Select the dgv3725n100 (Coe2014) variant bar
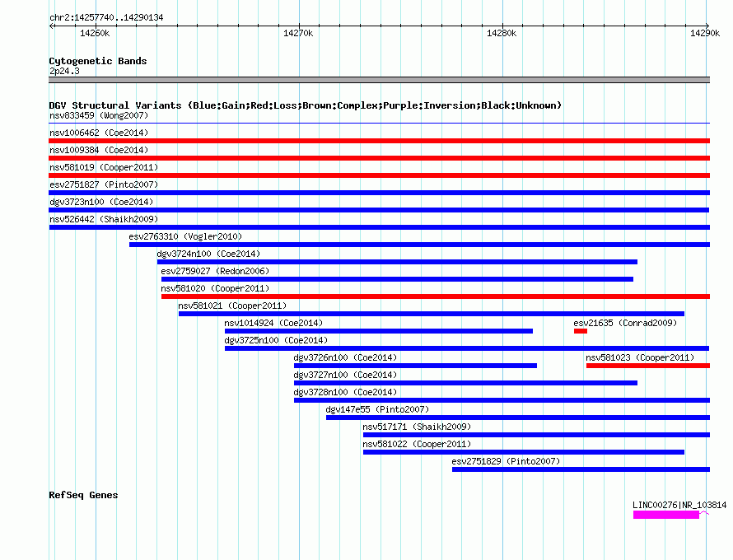The image size is (733, 560). pyautogui.click(x=467, y=348)
